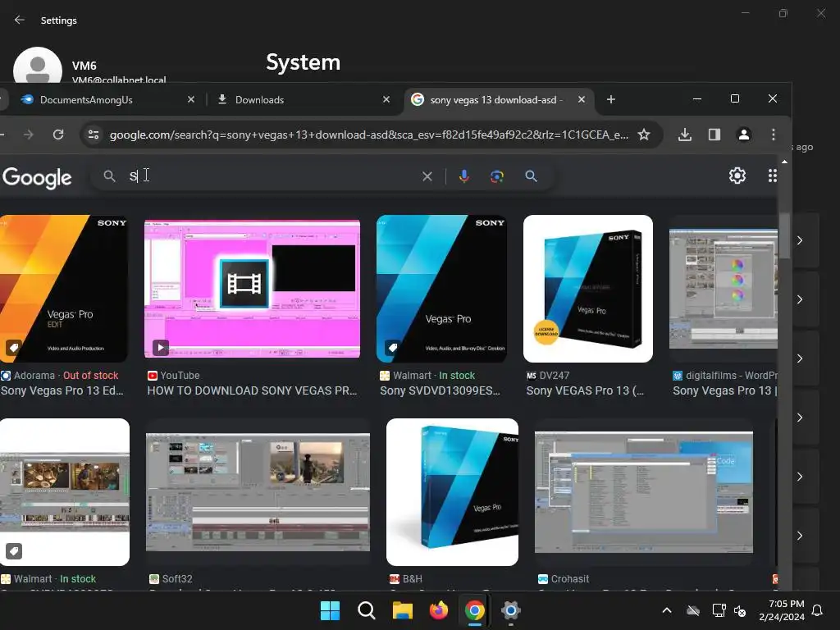This screenshot has height=630, width=840.
Task: Open YouTube pink Vegas tutorial thumbnail
Action: click(x=252, y=288)
